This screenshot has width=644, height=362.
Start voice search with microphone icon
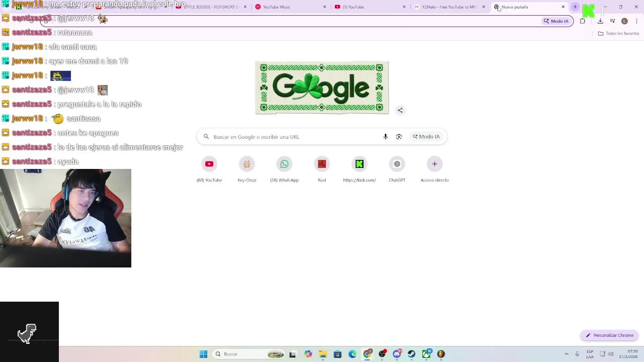click(x=385, y=137)
